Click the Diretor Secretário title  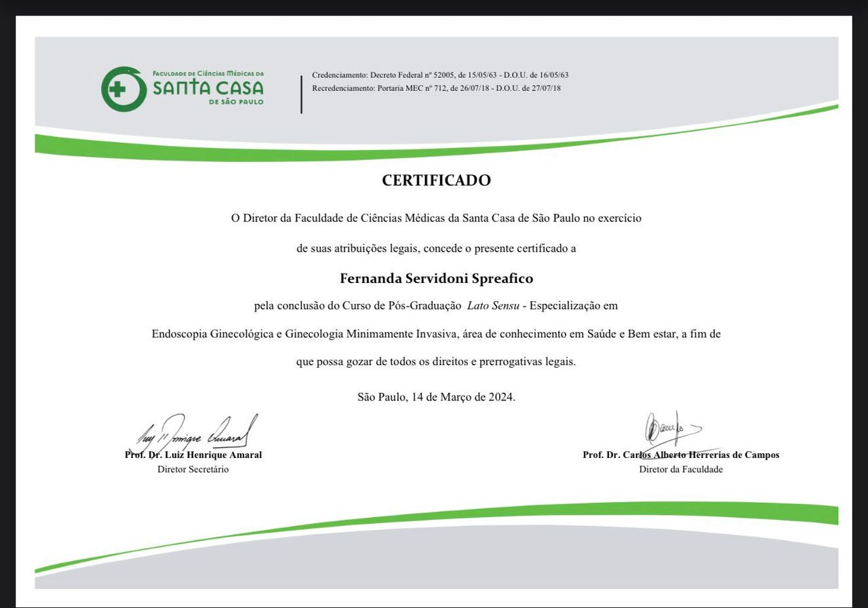(x=193, y=470)
